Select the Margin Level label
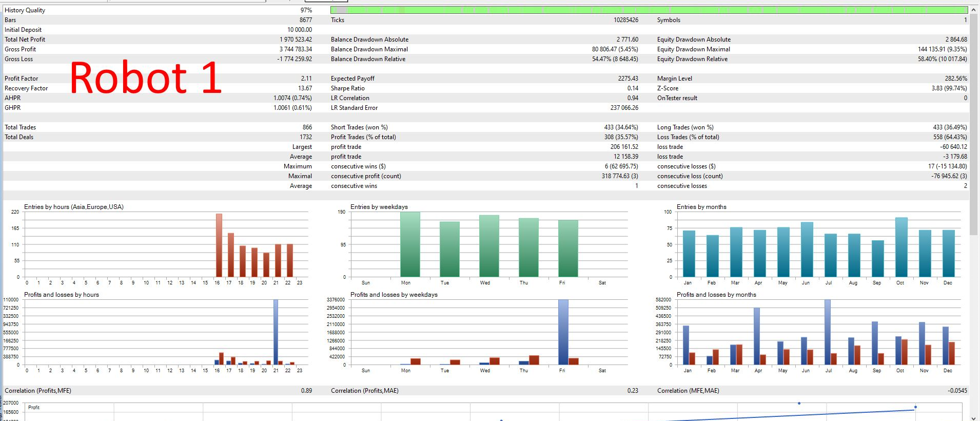Image resolution: width=980 pixels, height=421 pixels. pyautogui.click(x=675, y=79)
